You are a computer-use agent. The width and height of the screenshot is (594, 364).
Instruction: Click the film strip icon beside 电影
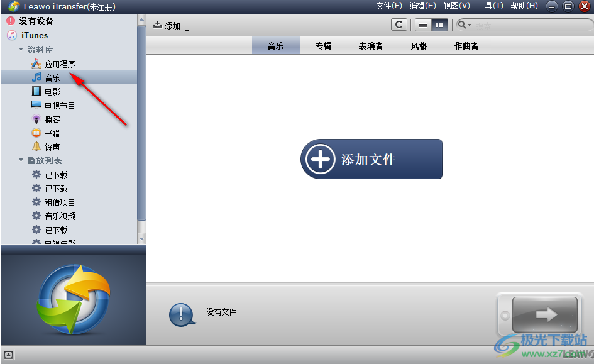click(36, 91)
